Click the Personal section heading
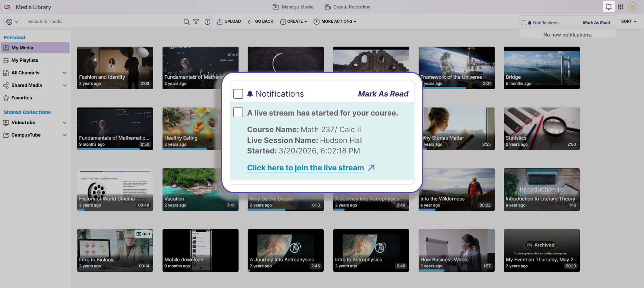Screen dimensions: 644x288 click(15, 38)
